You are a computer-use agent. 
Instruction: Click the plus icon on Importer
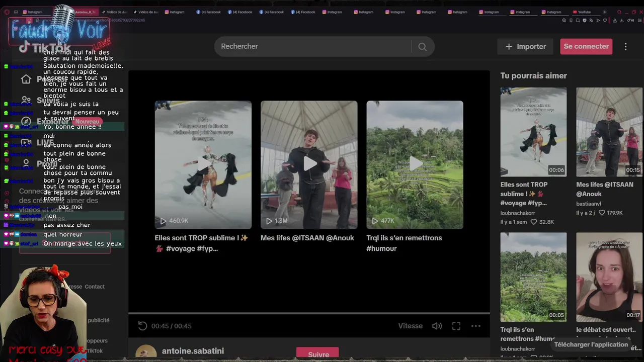(x=509, y=46)
